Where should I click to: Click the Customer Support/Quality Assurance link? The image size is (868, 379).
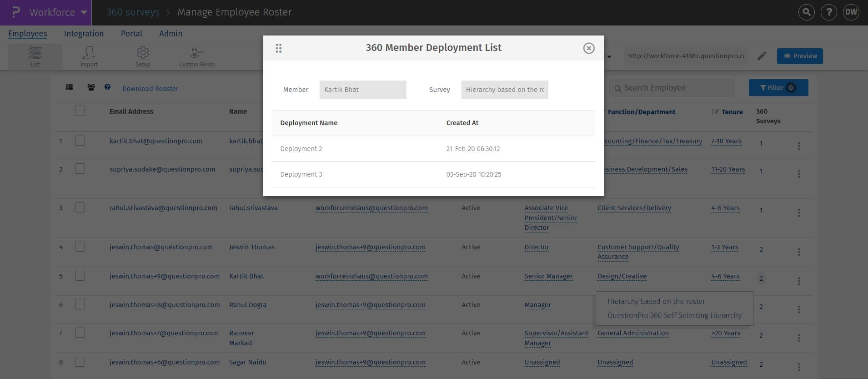pyautogui.click(x=638, y=252)
